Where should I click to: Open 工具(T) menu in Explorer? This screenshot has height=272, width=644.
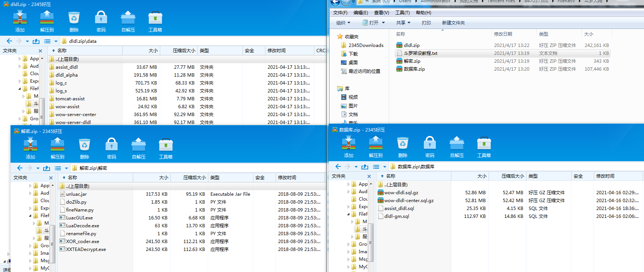pos(402,13)
